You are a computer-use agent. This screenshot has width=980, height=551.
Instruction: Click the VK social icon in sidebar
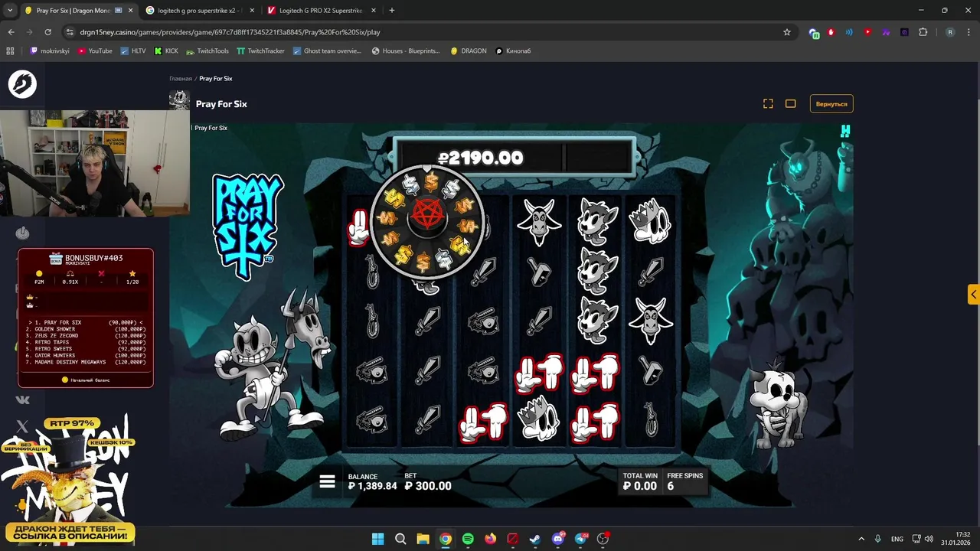point(22,399)
